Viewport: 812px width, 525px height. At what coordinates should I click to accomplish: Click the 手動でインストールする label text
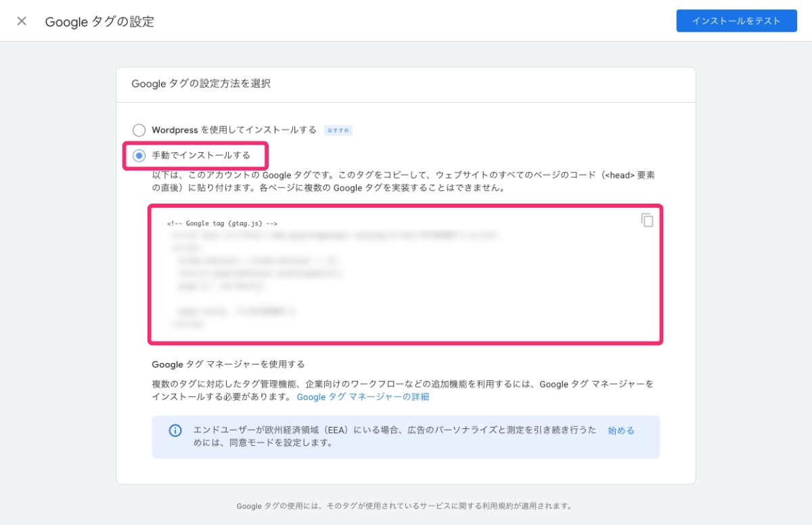click(201, 156)
